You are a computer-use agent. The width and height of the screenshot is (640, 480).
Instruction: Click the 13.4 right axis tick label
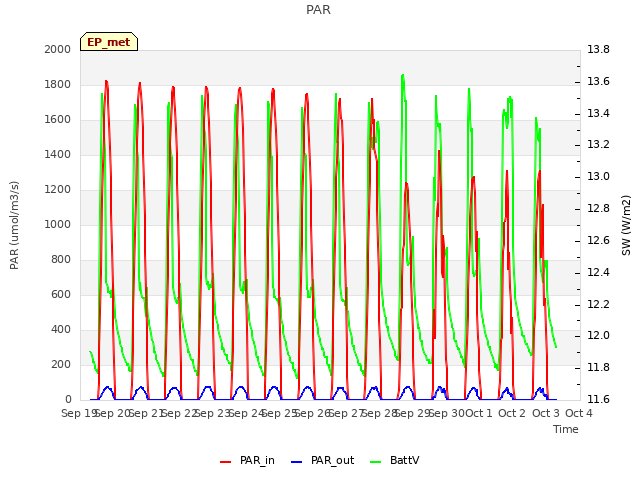pos(598,113)
